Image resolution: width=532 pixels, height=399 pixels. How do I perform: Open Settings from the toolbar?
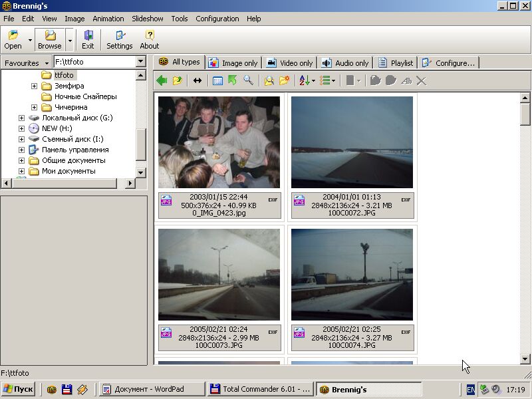[x=120, y=40]
